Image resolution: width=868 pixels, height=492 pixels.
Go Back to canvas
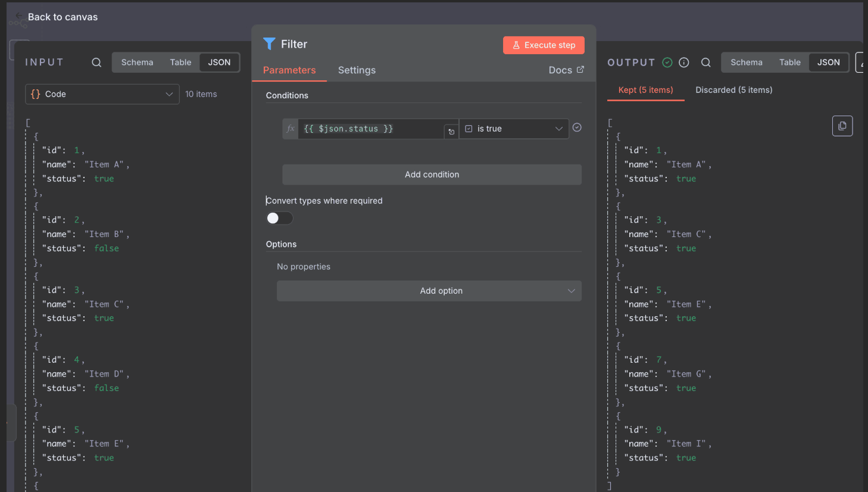[x=63, y=17]
